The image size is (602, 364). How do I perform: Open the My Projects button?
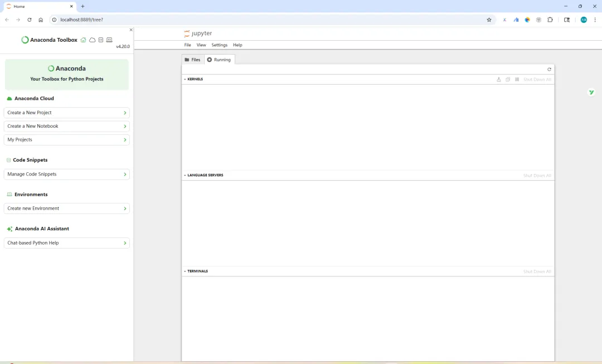[x=67, y=140]
